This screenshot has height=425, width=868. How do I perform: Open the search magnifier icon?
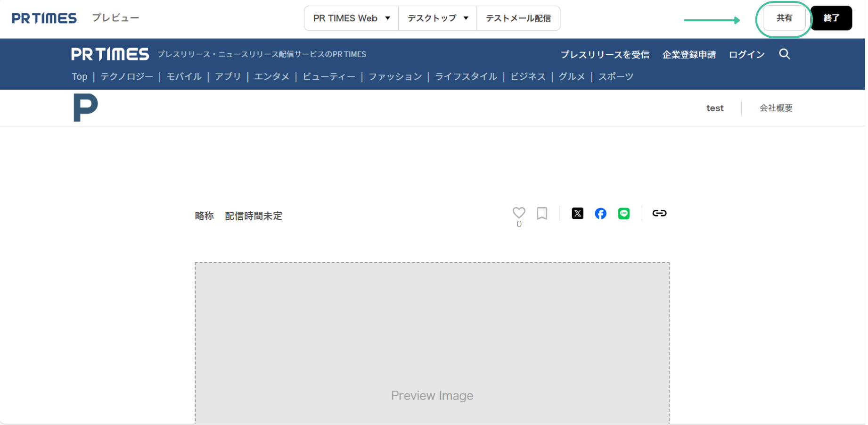coord(785,54)
